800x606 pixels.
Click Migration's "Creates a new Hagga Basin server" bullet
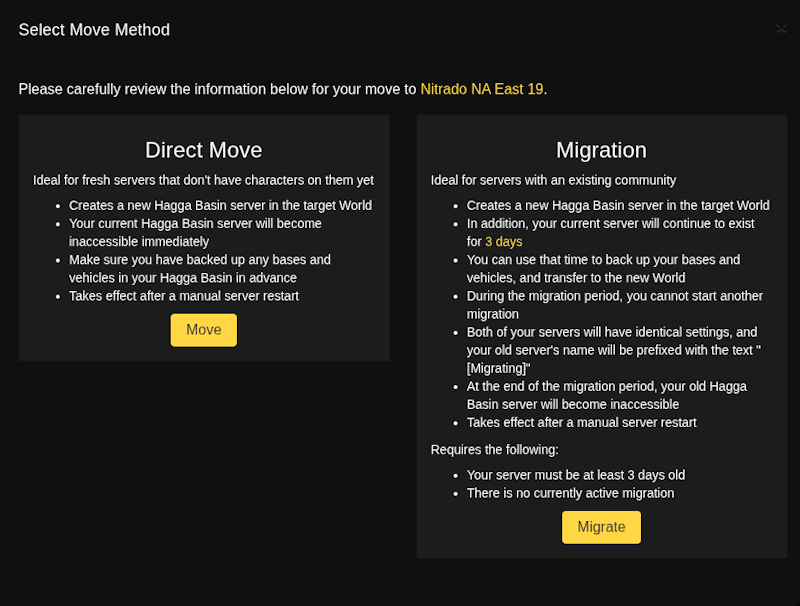(618, 205)
